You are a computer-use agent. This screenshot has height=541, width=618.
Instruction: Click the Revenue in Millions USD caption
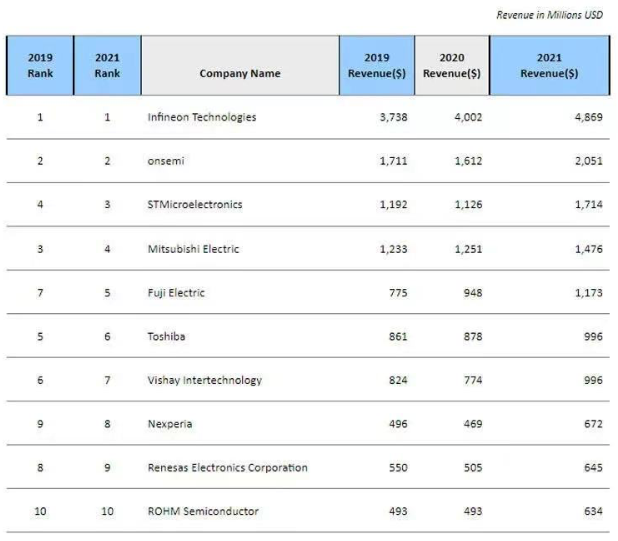550,15
